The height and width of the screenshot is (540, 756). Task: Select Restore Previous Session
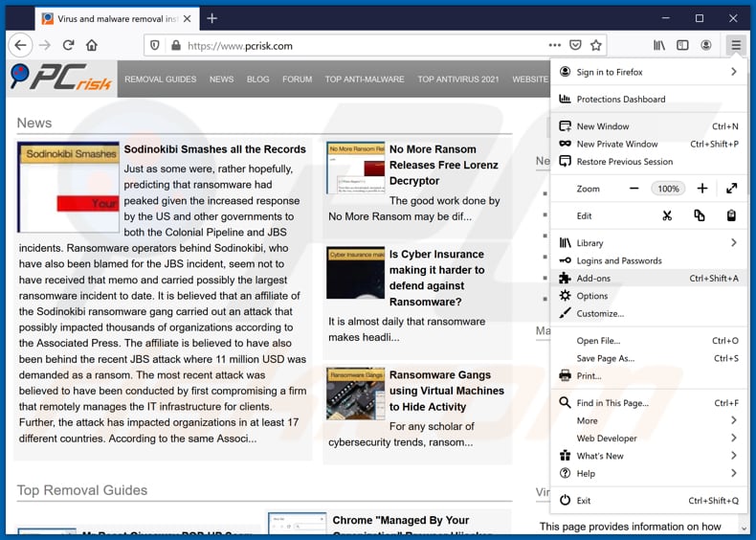(649, 161)
